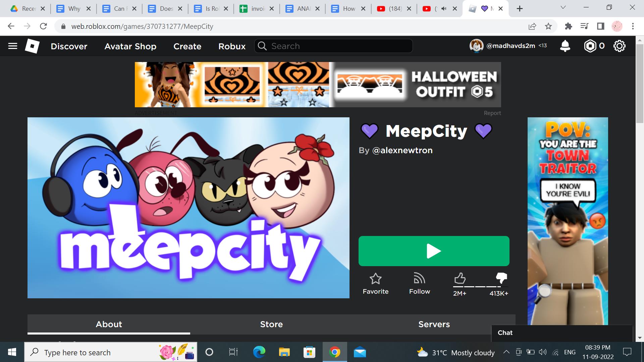The width and height of the screenshot is (644, 362).
Task: Open the settings gear in Roblox header
Action: coord(620,46)
